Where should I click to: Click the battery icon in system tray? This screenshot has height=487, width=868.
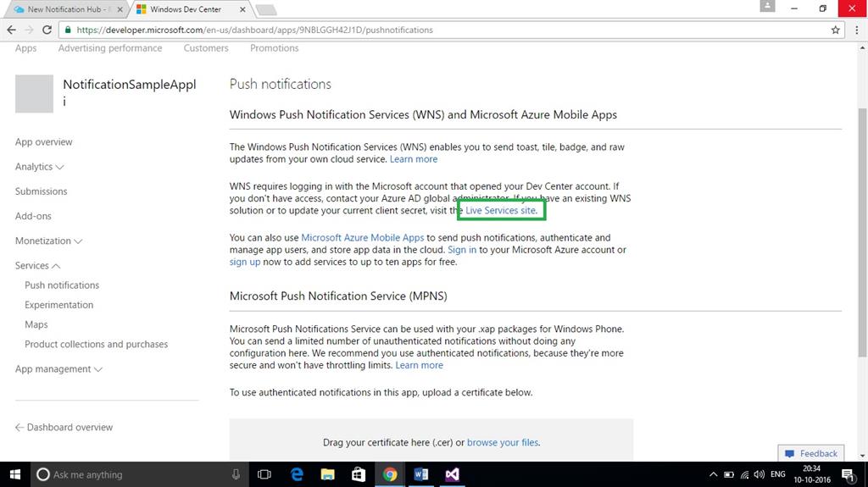click(x=729, y=475)
